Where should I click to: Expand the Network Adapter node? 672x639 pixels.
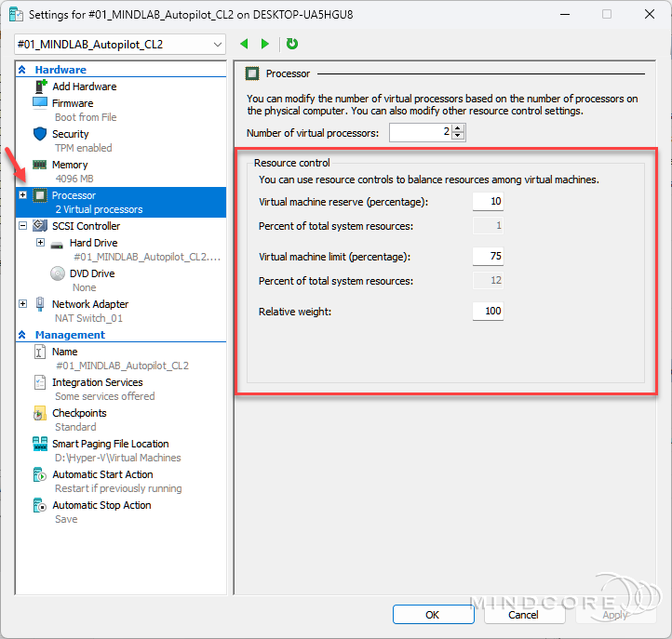point(22,303)
